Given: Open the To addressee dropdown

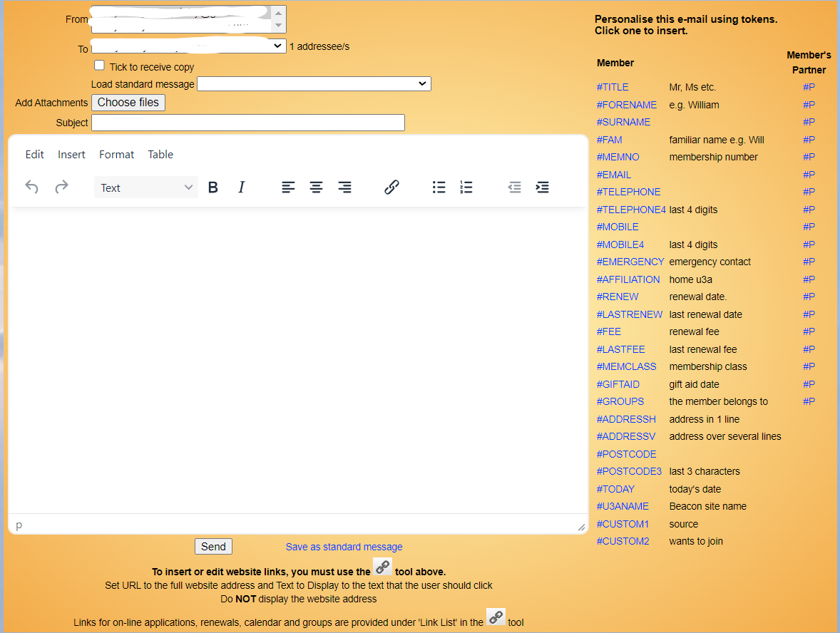Looking at the screenshot, I should (x=188, y=46).
